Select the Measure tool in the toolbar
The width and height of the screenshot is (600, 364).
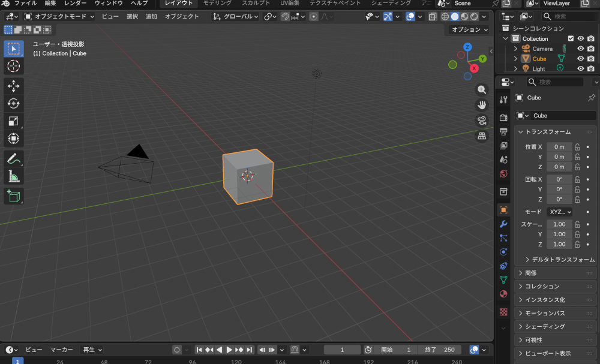[x=13, y=176]
